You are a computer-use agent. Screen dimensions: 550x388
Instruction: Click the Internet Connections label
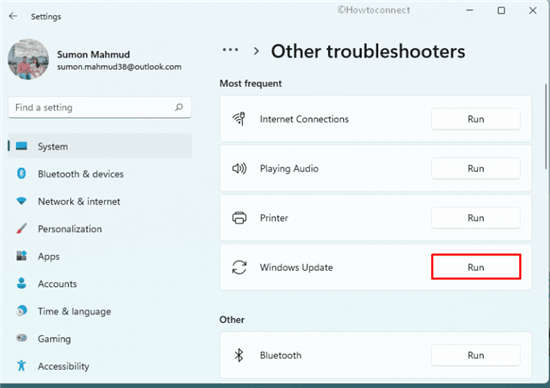304,119
